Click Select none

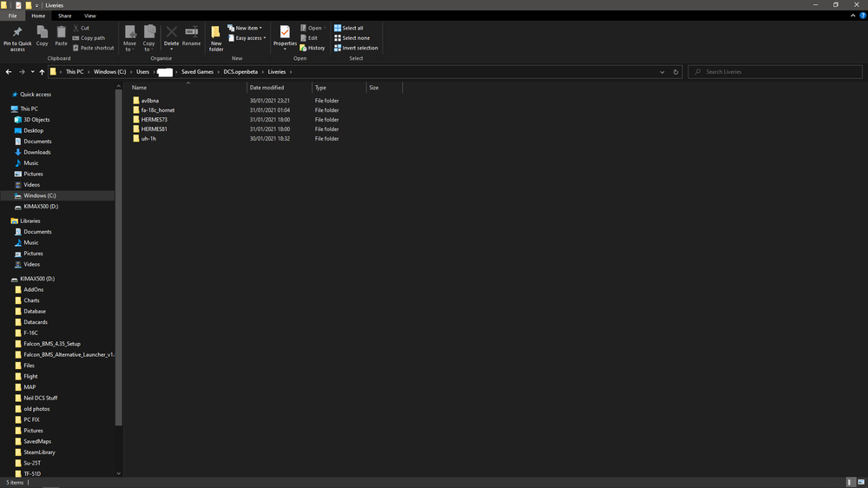click(352, 37)
